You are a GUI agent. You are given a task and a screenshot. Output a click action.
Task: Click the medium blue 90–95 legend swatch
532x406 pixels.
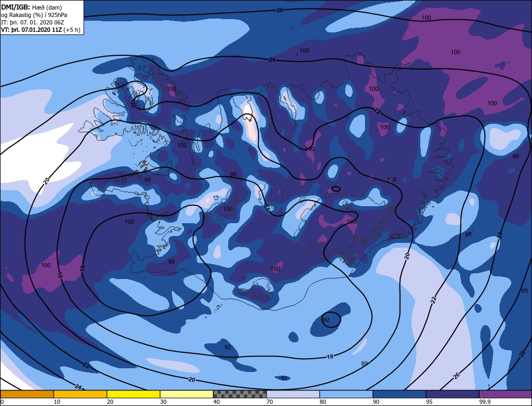(x=400, y=394)
